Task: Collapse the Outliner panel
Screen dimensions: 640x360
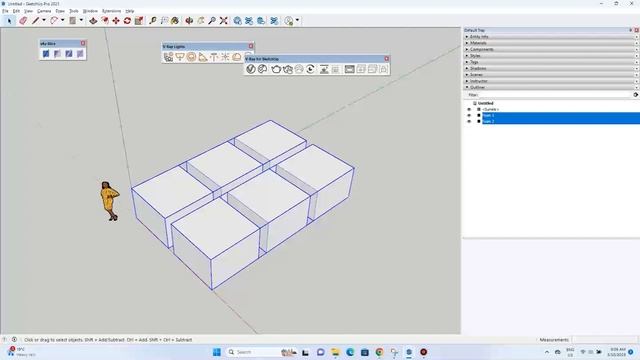Action: tap(467, 87)
